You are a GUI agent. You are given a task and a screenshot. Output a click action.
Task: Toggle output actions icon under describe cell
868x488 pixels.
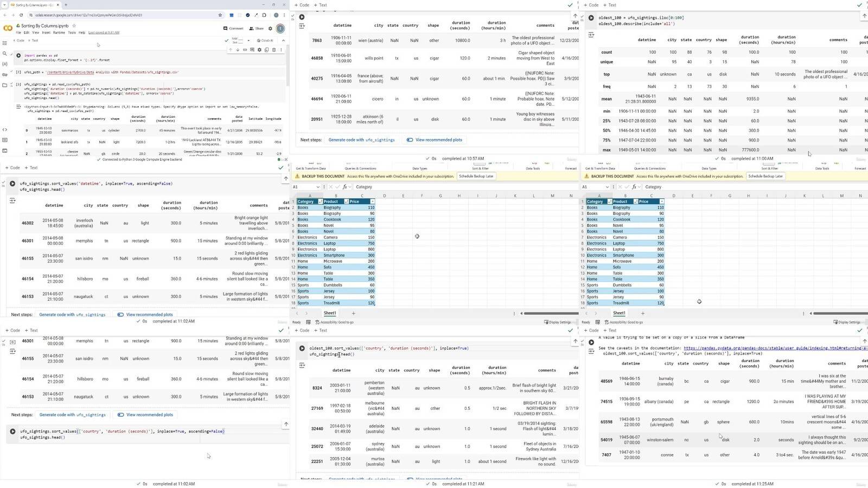591,35
